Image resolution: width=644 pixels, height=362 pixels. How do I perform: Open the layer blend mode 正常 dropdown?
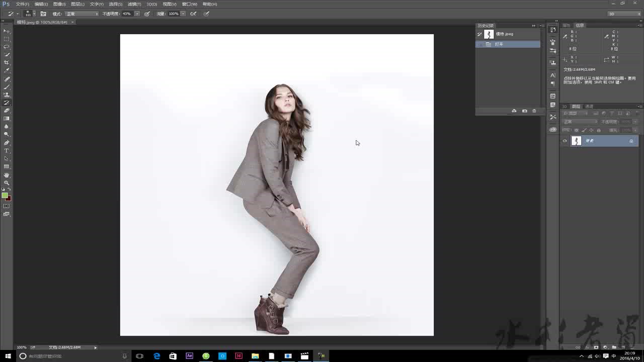click(580, 122)
